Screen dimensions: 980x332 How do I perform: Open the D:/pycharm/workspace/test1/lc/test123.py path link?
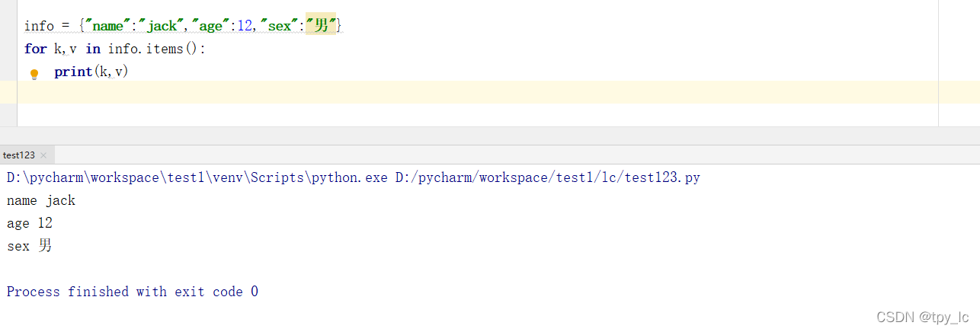pos(547,178)
